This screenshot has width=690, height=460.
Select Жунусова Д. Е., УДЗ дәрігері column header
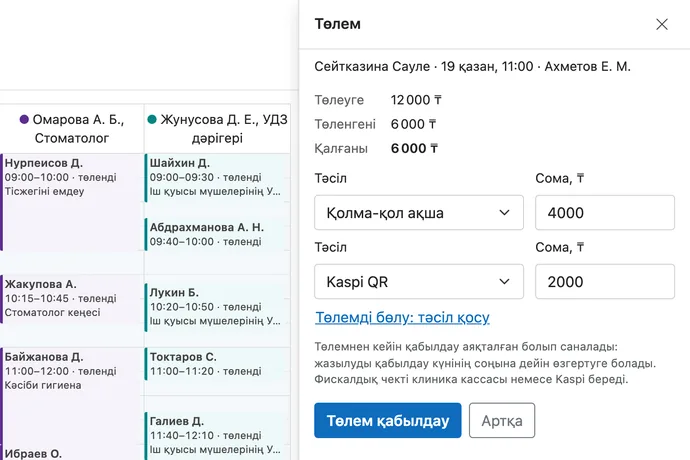(x=217, y=129)
